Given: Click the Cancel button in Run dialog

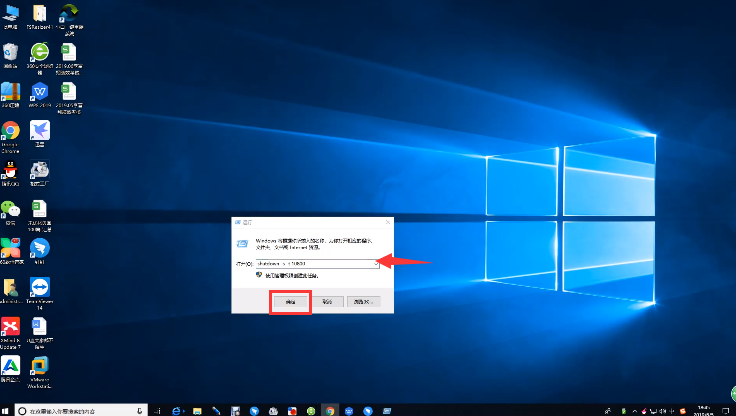Looking at the screenshot, I should 327,301.
